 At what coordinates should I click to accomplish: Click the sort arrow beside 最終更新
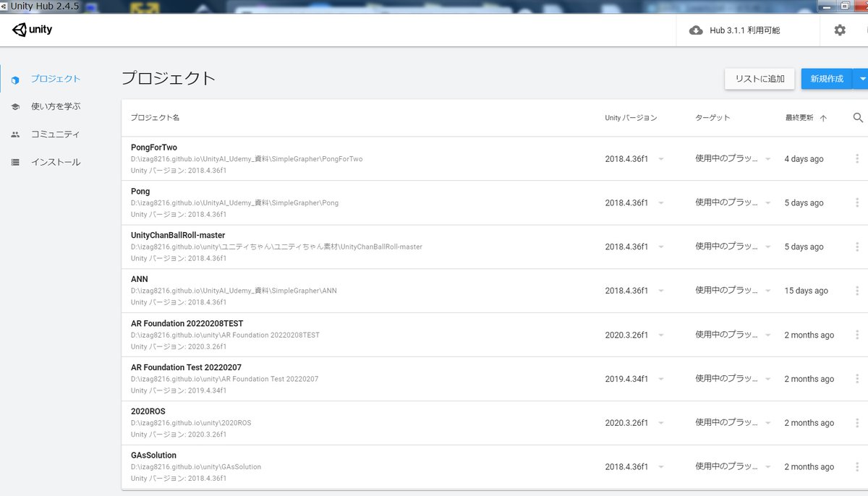823,118
